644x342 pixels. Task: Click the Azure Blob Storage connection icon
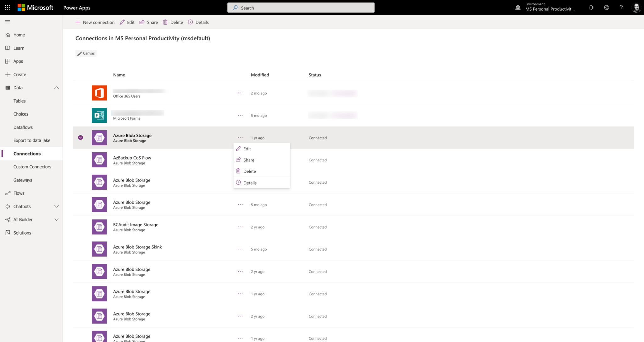(x=99, y=137)
